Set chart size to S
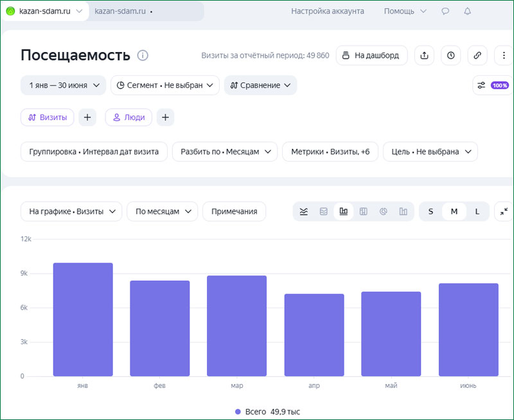Viewport: 514px width, 420px height. click(430, 211)
